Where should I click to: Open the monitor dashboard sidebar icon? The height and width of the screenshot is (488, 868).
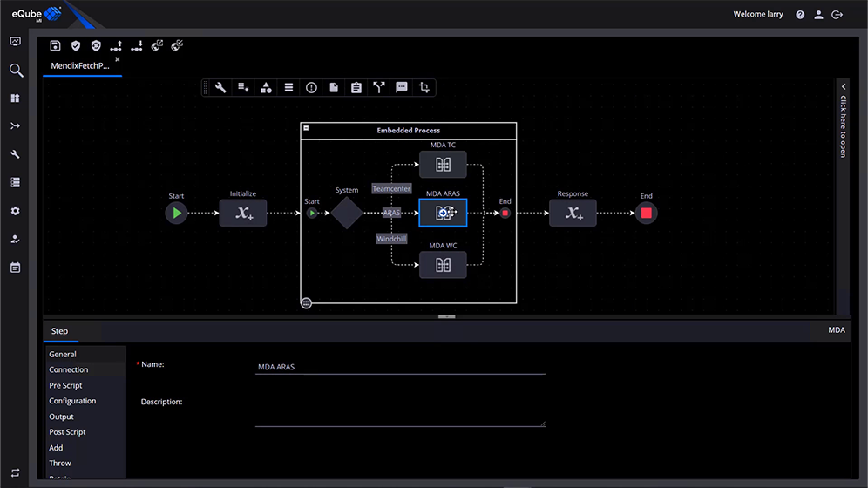[16, 42]
